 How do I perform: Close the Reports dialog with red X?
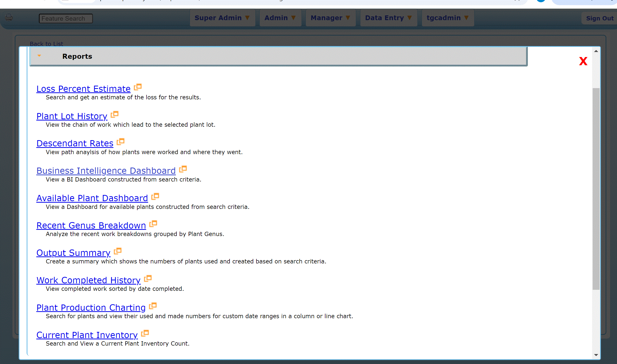(583, 61)
